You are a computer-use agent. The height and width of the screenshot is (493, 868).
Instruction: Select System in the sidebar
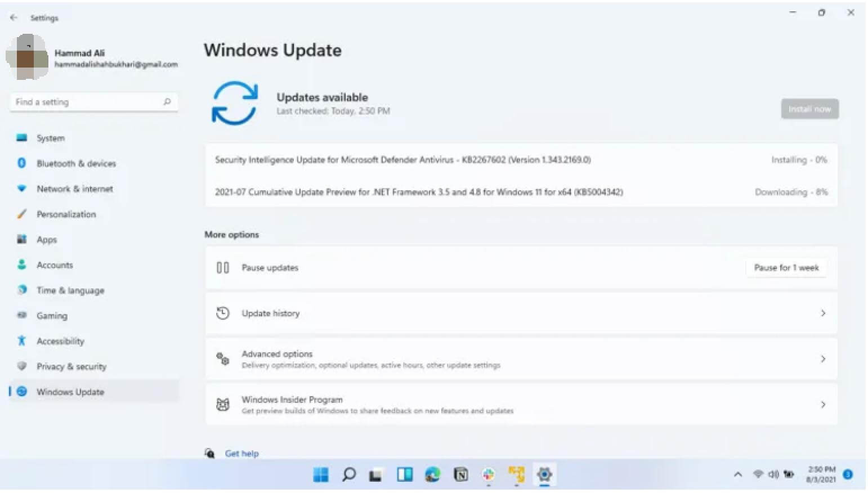(x=51, y=138)
